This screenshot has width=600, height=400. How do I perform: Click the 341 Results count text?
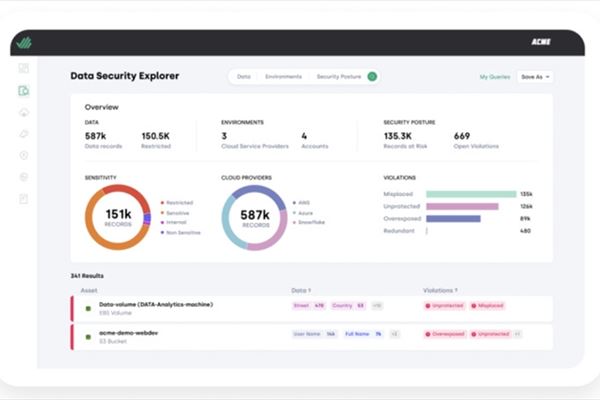87,276
